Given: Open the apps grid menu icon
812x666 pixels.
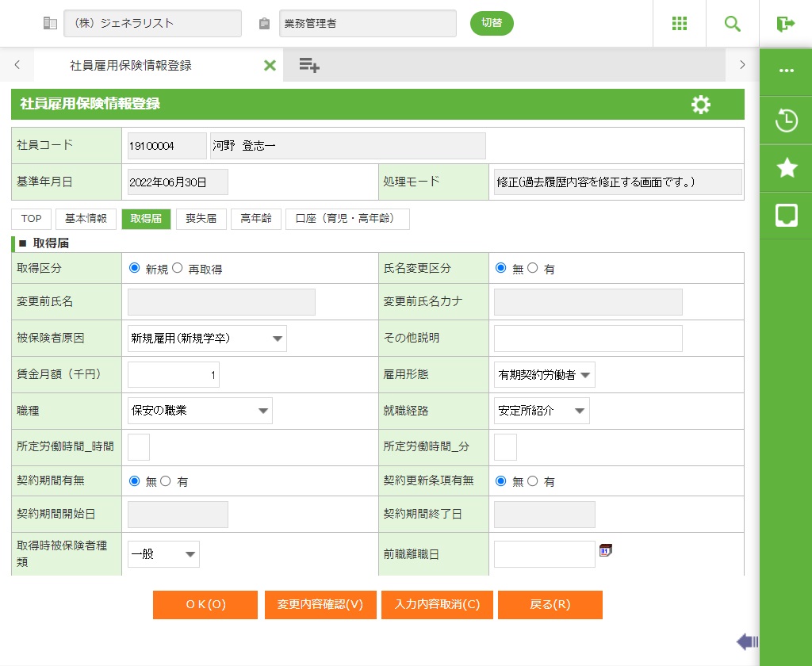Looking at the screenshot, I should tap(679, 24).
